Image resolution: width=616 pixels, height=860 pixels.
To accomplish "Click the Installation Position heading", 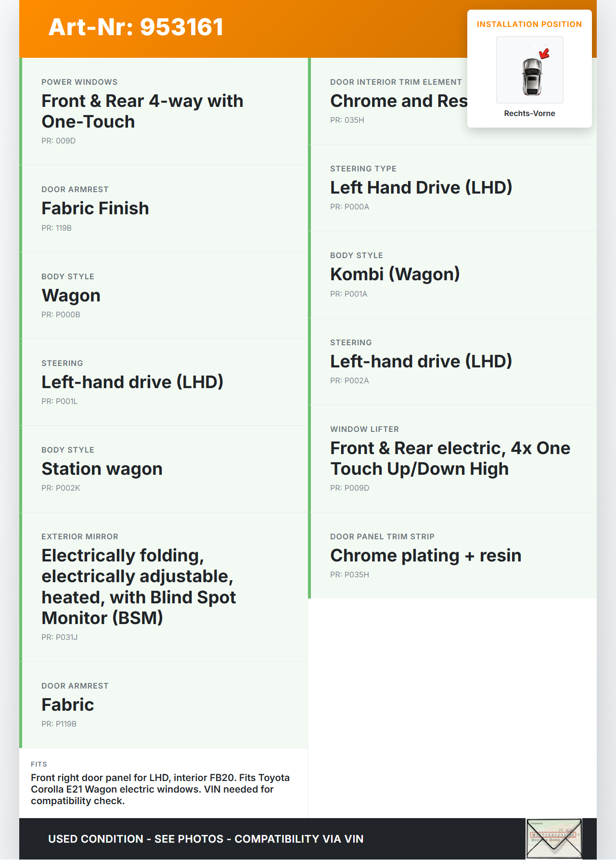I will point(529,24).
